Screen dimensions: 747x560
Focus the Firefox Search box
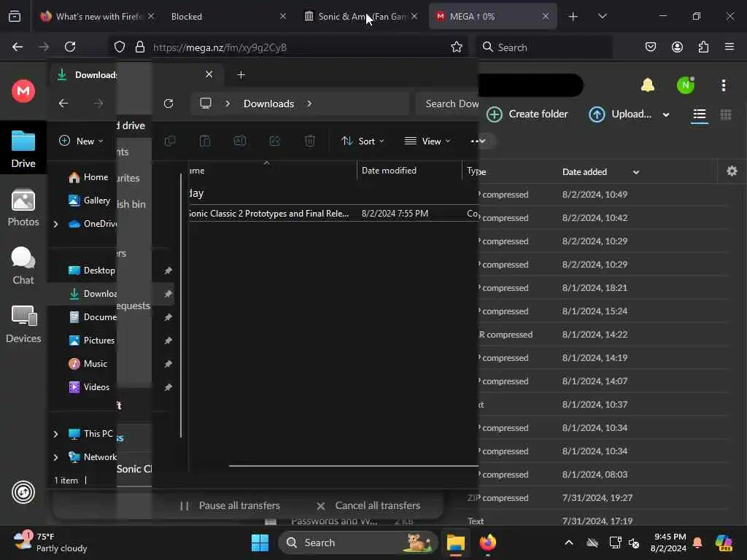tap(544, 47)
